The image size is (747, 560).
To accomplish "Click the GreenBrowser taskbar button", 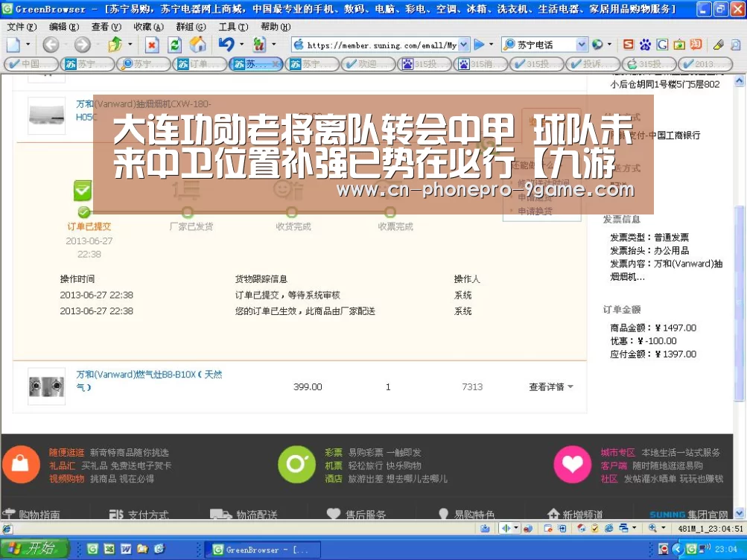I will 262,550.
